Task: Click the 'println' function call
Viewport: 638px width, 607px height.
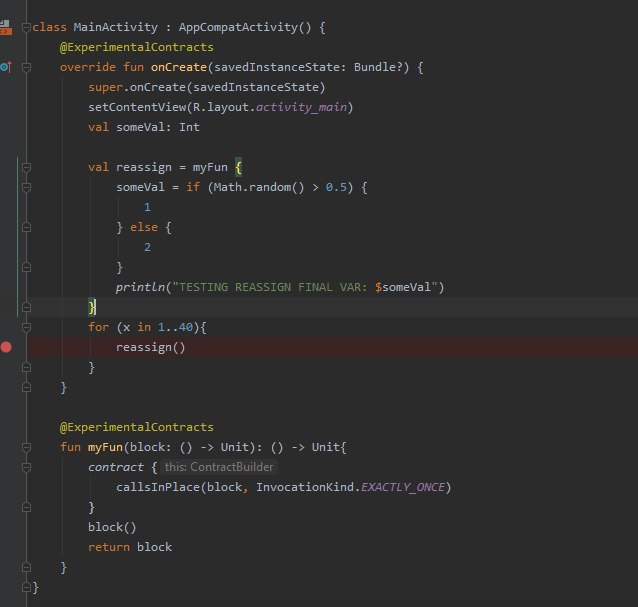Action: 140,287
